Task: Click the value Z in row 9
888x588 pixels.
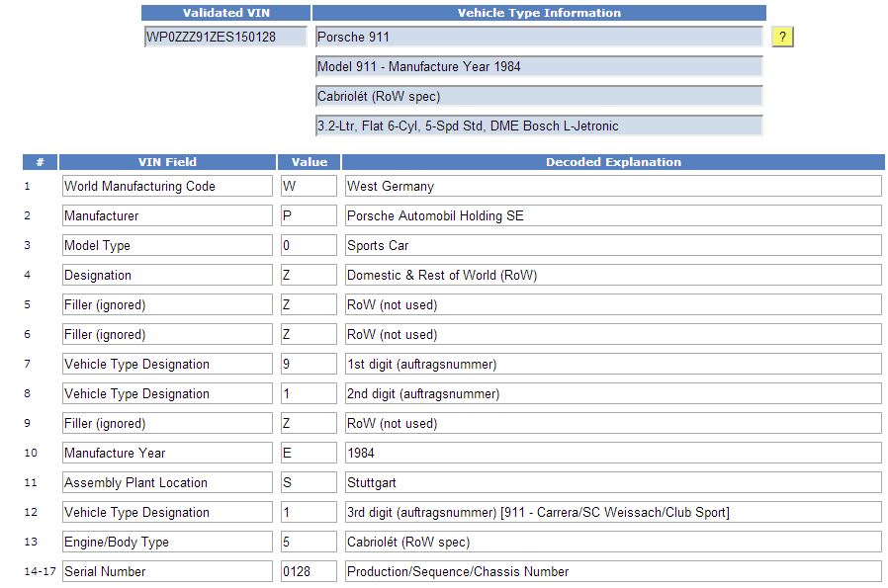Action: [x=309, y=423]
